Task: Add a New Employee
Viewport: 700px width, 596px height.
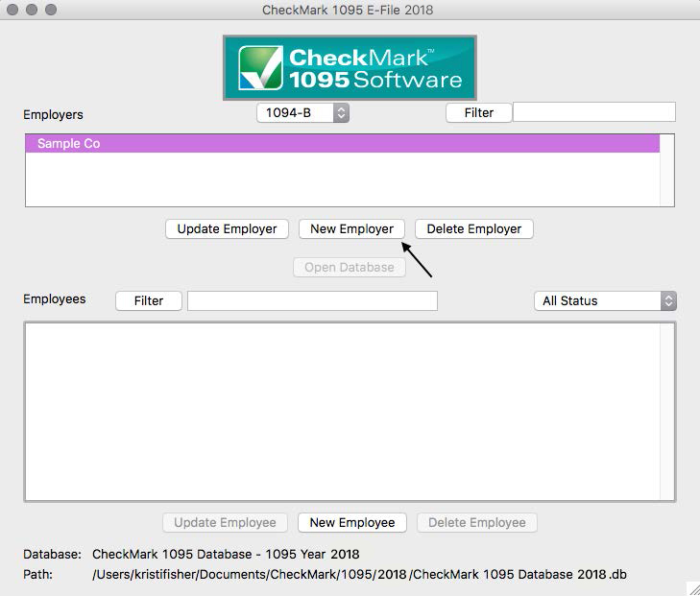Action: coord(352,523)
